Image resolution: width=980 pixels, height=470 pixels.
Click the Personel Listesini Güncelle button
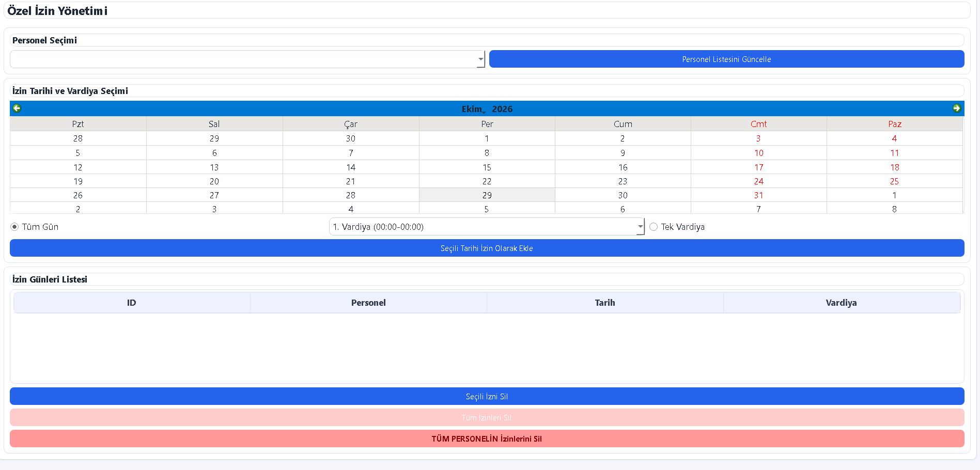pyautogui.click(x=726, y=59)
